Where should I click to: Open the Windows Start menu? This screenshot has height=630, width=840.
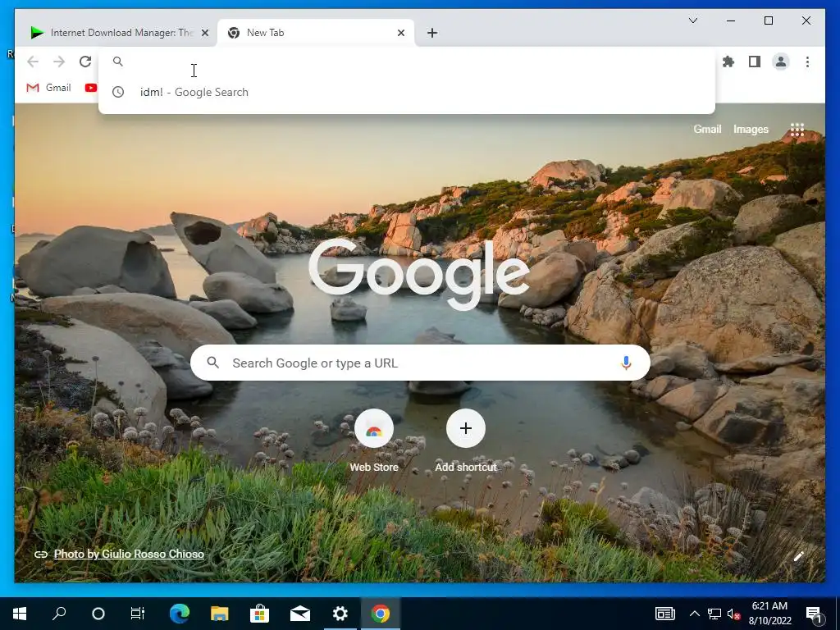pyautogui.click(x=20, y=614)
